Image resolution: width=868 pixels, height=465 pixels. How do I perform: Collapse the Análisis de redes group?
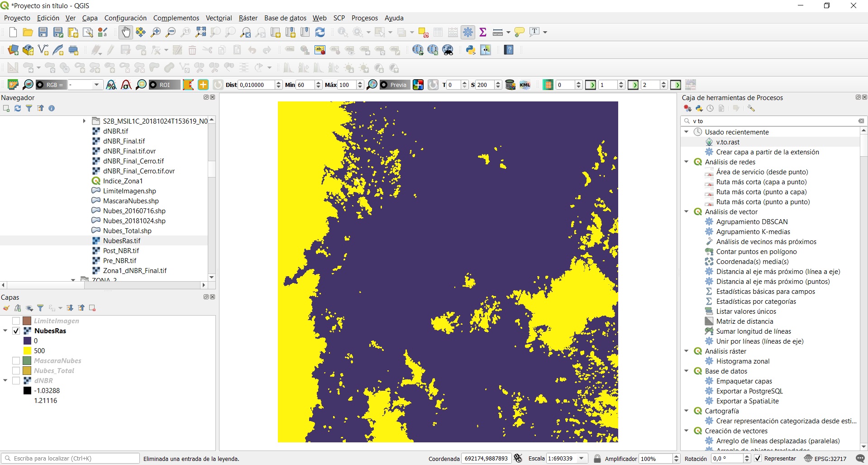pyautogui.click(x=687, y=162)
